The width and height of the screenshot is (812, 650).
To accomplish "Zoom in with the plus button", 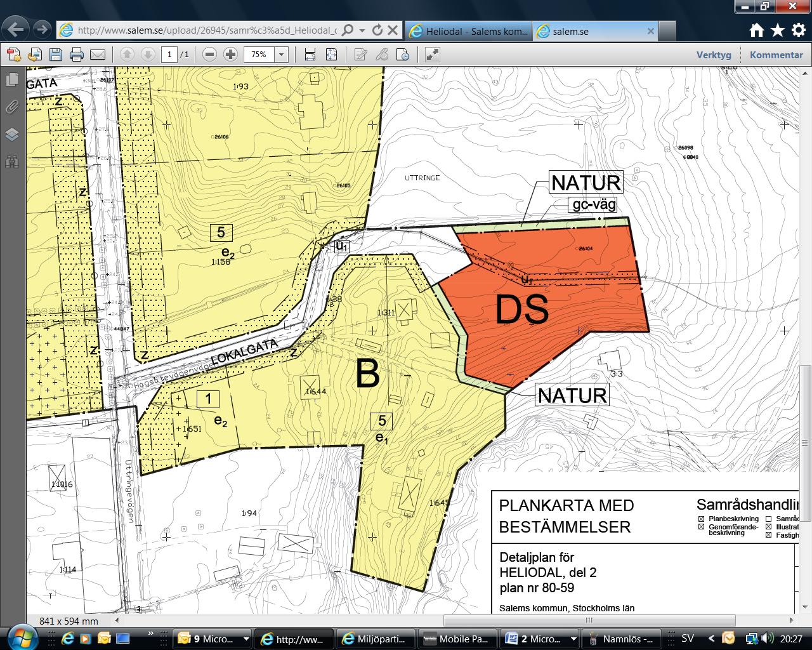I will coord(230,55).
